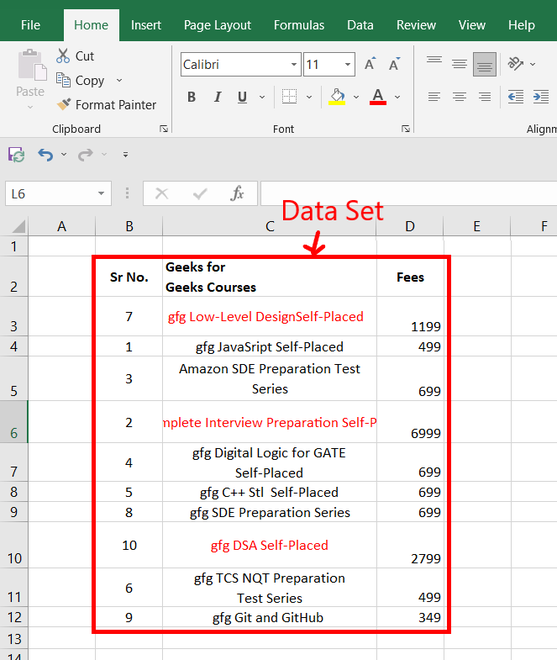
Task: Click the Paste clipboard icon
Action: pyautogui.click(x=32, y=65)
